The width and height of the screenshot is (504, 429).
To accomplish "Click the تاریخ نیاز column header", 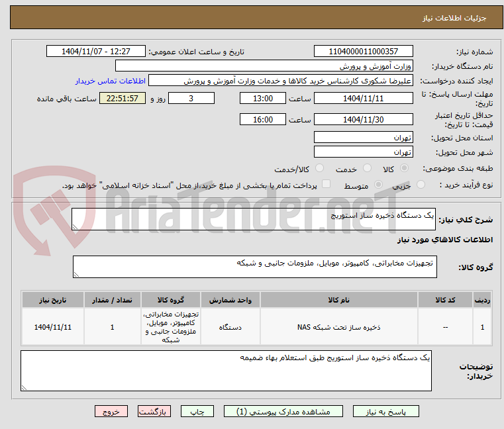I will click(53, 300).
